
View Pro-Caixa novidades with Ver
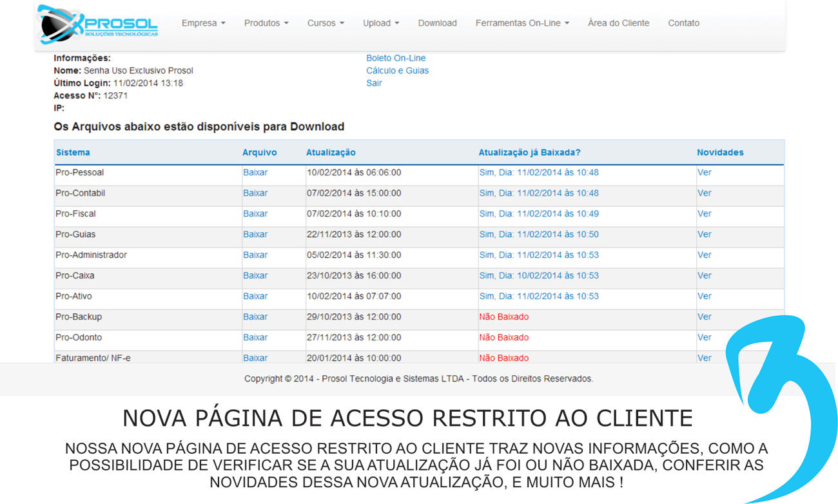click(x=704, y=276)
